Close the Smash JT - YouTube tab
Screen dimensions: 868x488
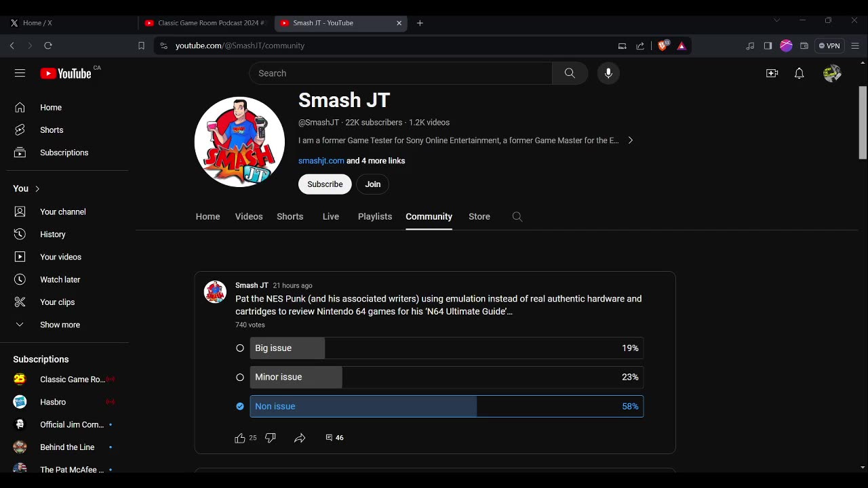coord(399,23)
